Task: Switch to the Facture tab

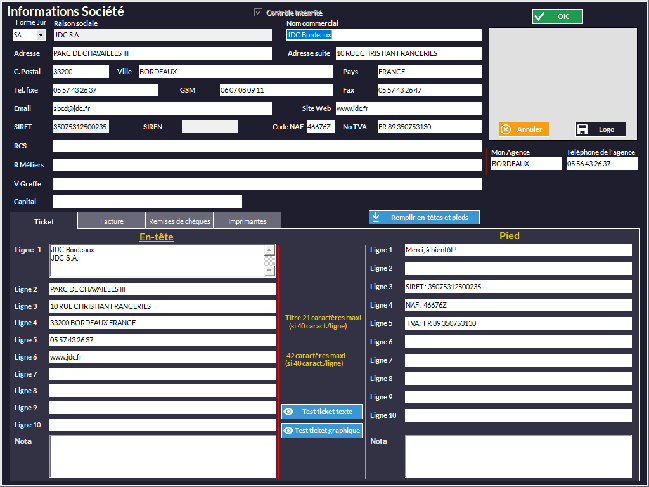Action: (x=109, y=220)
